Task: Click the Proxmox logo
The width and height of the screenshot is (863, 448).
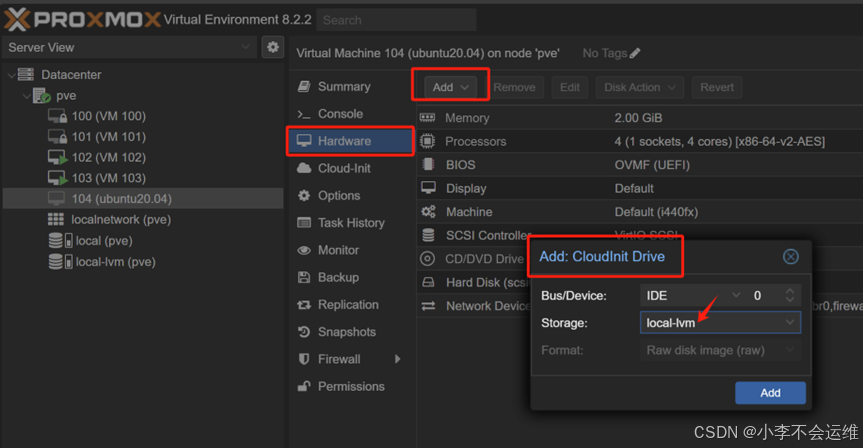Action: 83,20
